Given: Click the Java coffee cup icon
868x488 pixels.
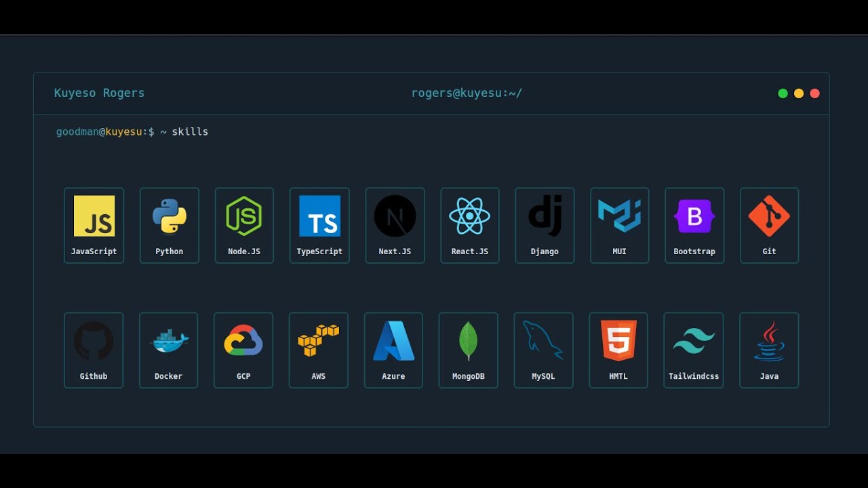Looking at the screenshot, I should 769,341.
